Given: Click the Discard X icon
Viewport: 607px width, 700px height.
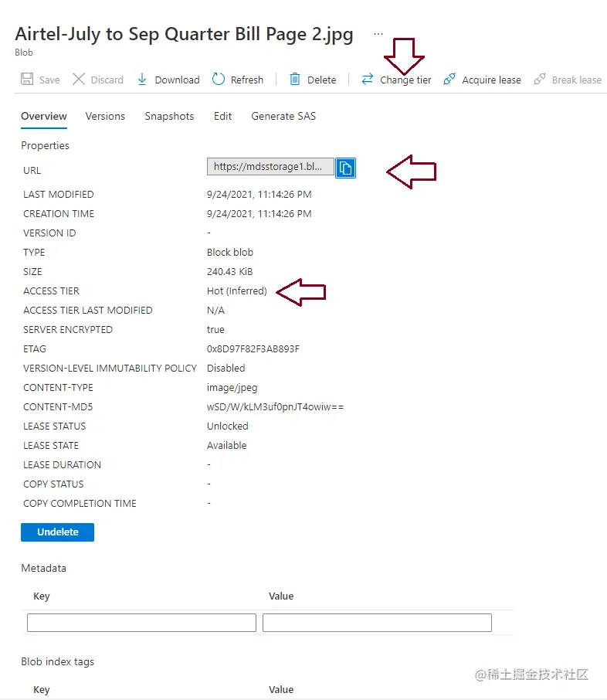Looking at the screenshot, I should 79,80.
